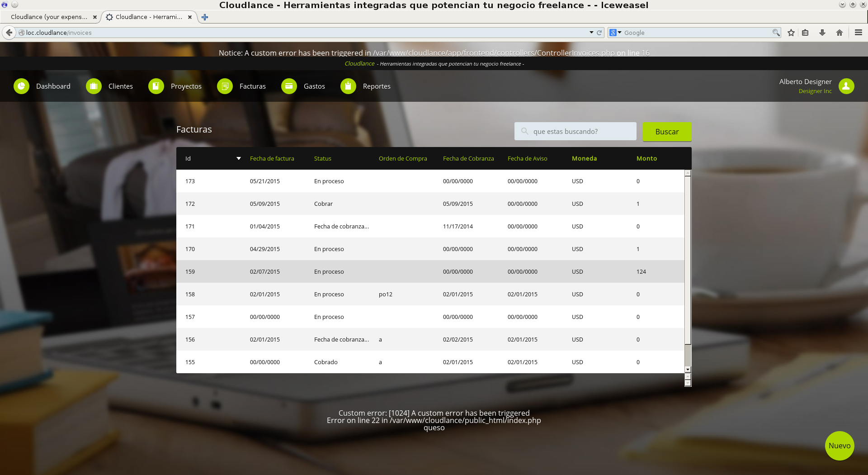The width and height of the screenshot is (868, 475).
Task: Click the Gastos round icon
Action: point(289,86)
